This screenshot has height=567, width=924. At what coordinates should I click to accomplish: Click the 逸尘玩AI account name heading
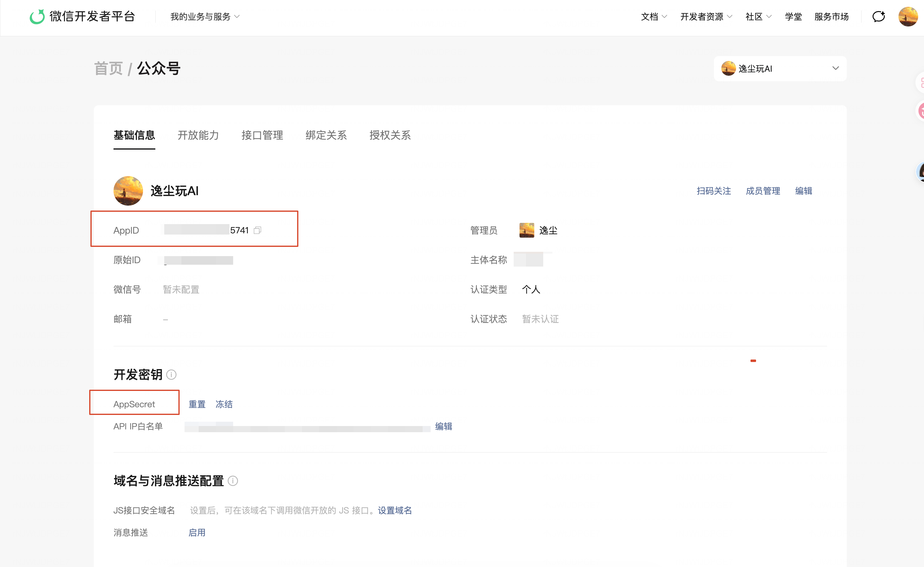pos(174,191)
